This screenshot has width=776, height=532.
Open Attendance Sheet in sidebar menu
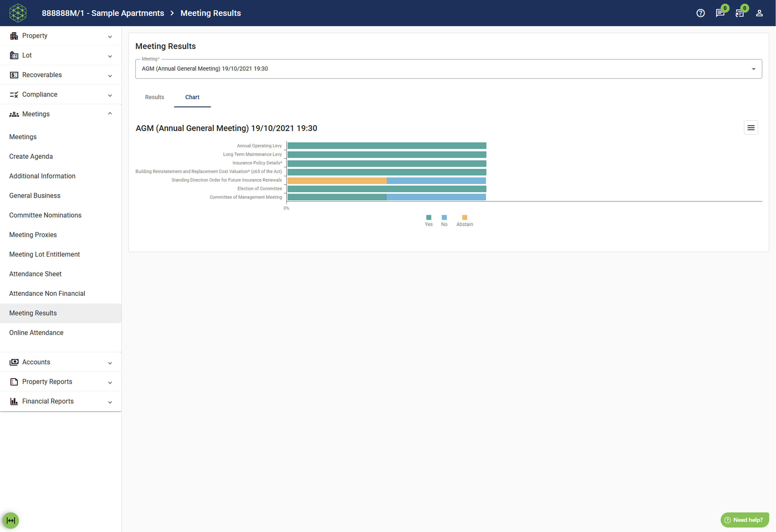35,274
